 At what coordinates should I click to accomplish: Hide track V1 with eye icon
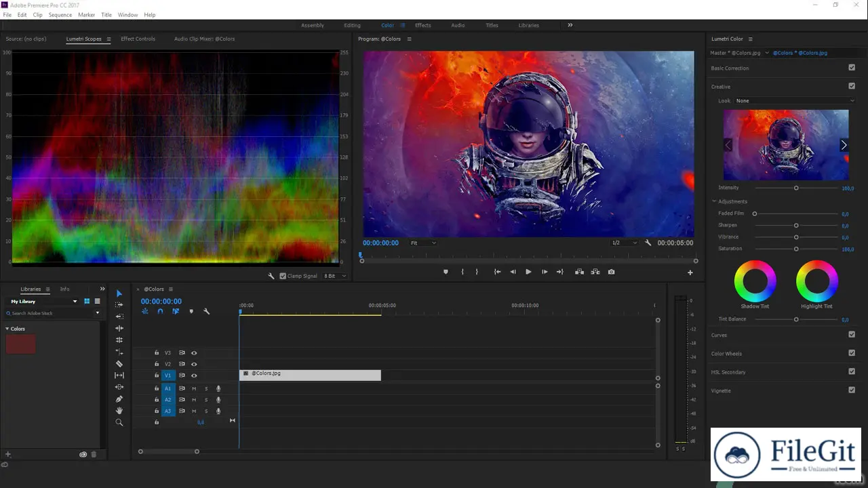point(194,375)
